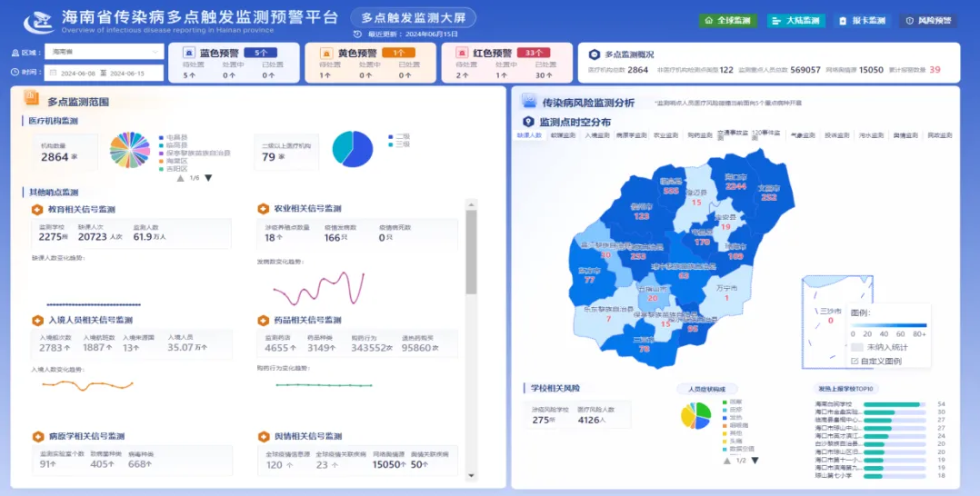Click the 传染病风险监测分析 panel icon

click(529, 101)
